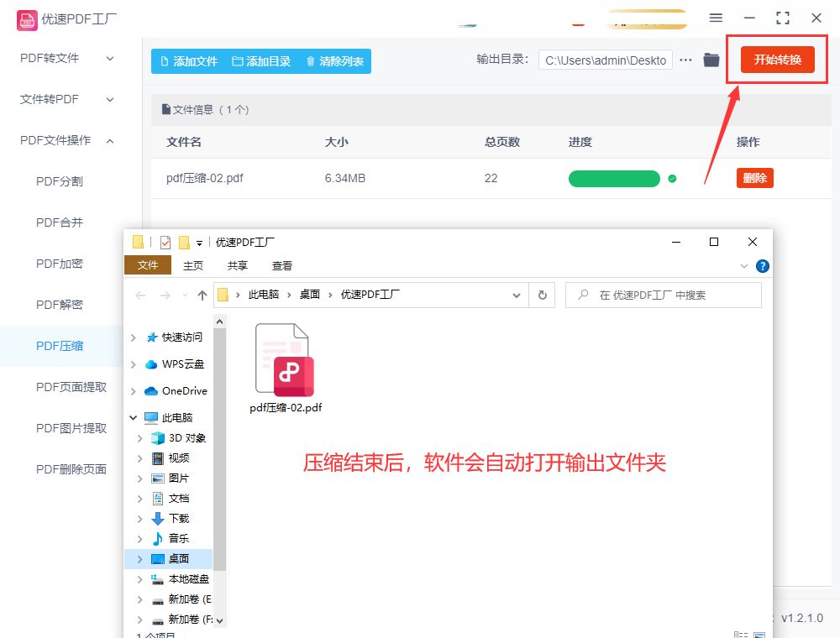Select PDF页面提取 in the sidebar
Screen dimensions: 840x638
pyautogui.click(x=71, y=387)
